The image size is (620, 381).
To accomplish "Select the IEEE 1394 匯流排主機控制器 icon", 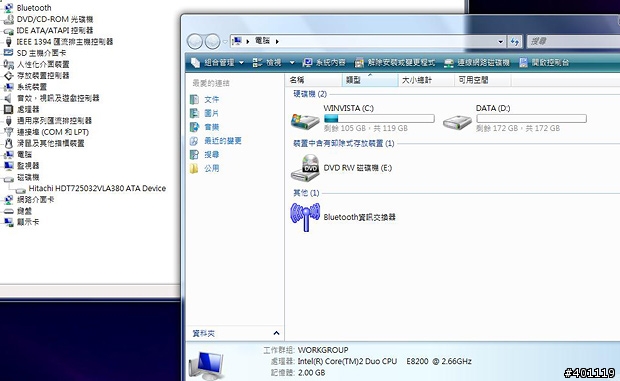I will (x=8, y=41).
